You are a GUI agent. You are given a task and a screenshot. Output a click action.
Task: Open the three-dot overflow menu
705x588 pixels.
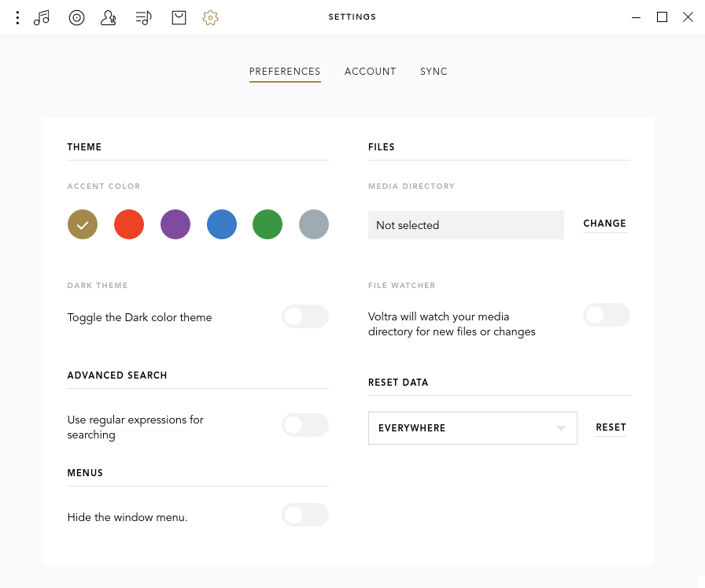[x=17, y=17]
